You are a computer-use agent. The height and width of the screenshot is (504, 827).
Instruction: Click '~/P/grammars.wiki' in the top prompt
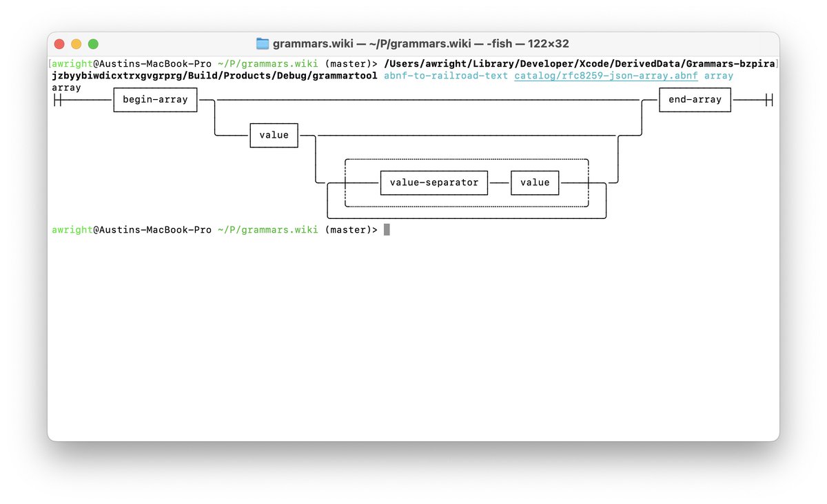268,64
